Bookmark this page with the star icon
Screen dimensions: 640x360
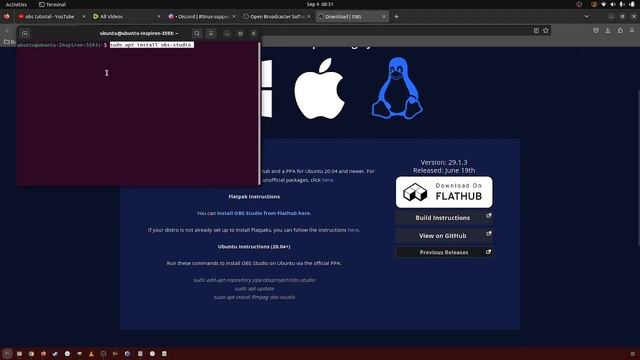point(546,31)
